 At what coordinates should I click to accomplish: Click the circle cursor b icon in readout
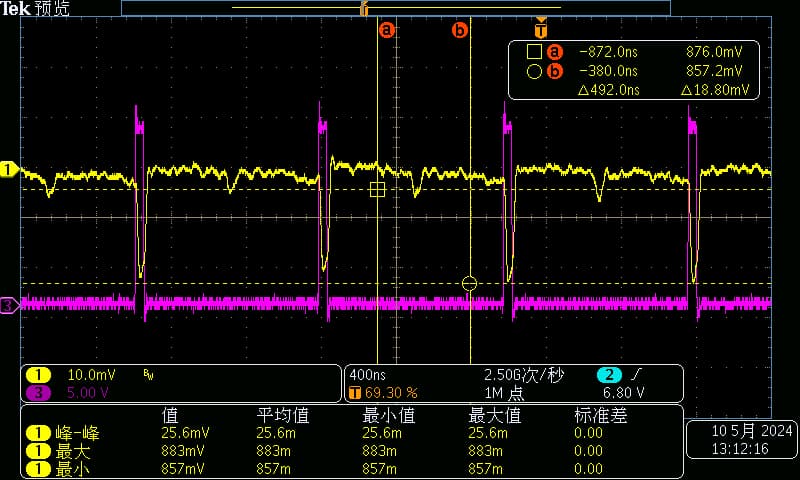click(x=535, y=71)
